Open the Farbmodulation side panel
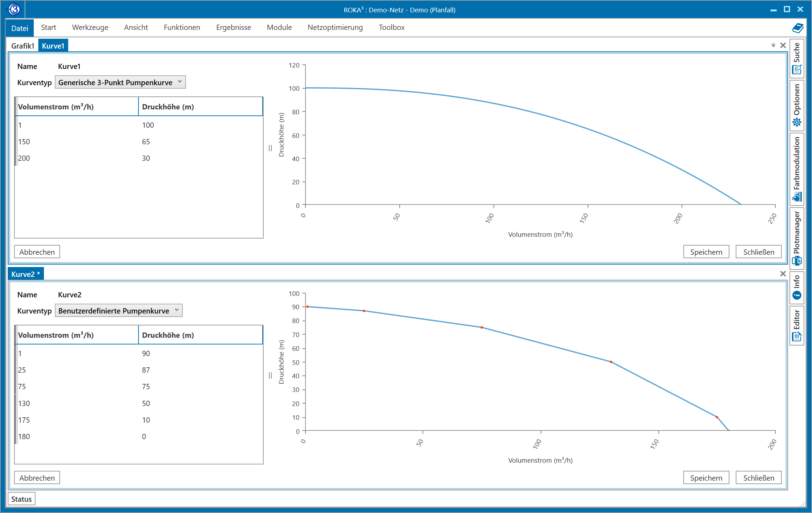 coord(797,169)
